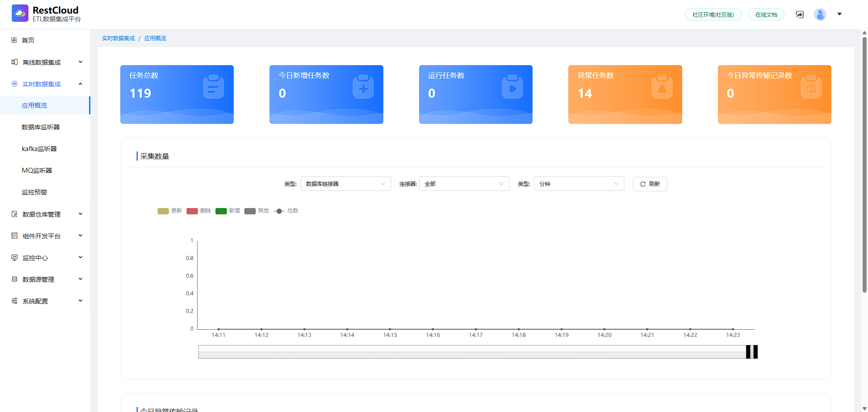The width and height of the screenshot is (868, 412).
Task: Open the screen share icon in header
Action: (800, 14)
